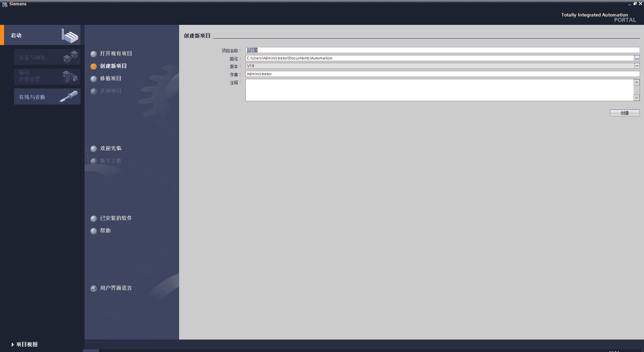This screenshot has height=352, width=644.
Task: Select 打开现有项目 option
Action: point(116,53)
